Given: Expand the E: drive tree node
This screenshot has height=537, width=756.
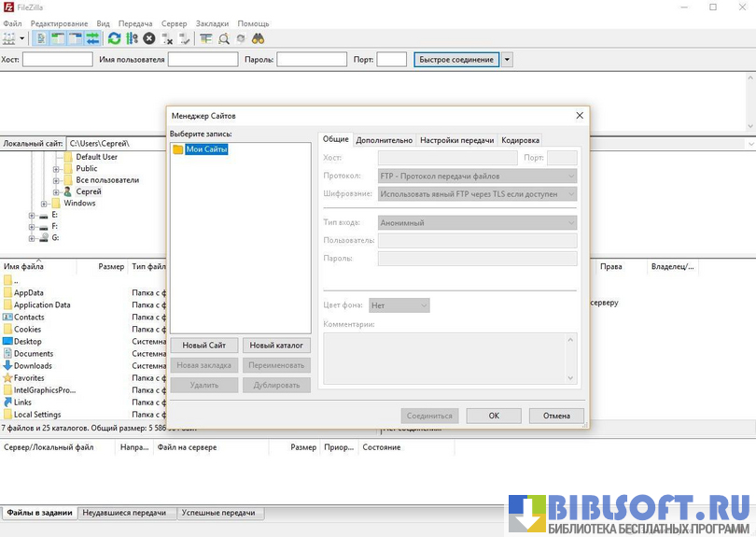Looking at the screenshot, I should 32,215.
